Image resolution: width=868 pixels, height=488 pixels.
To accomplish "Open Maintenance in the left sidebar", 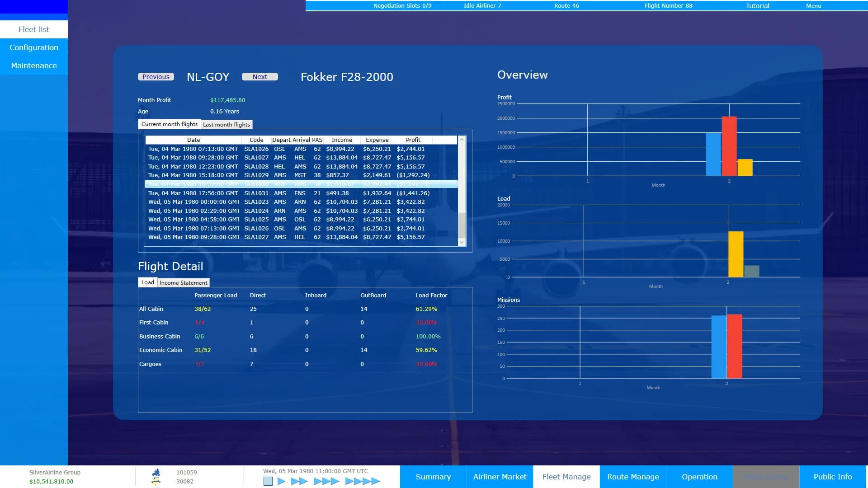I will click(x=34, y=66).
